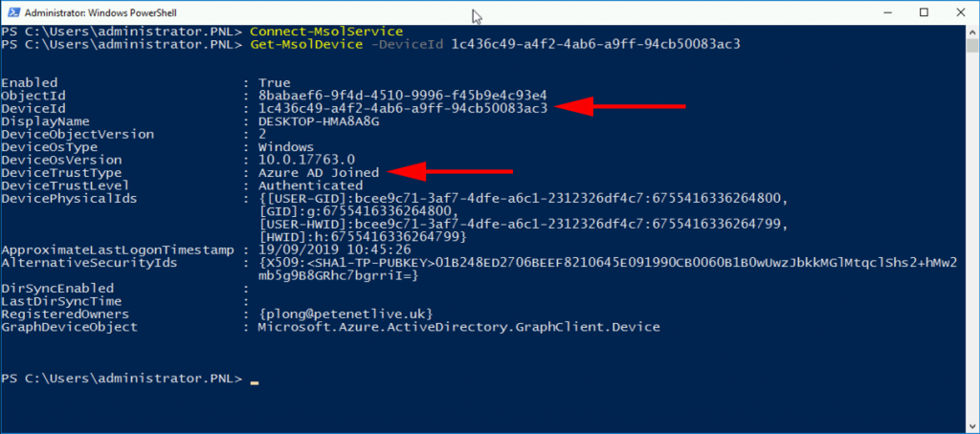Maximize the PowerShell window
The width and height of the screenshot is (980, 434).
coord(924,13)
